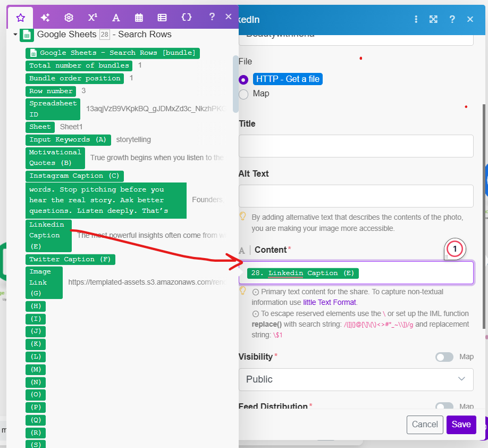Screen dimensions: 488x448
Task: Click the mapping panel help icon
Action: click(212, 16)
